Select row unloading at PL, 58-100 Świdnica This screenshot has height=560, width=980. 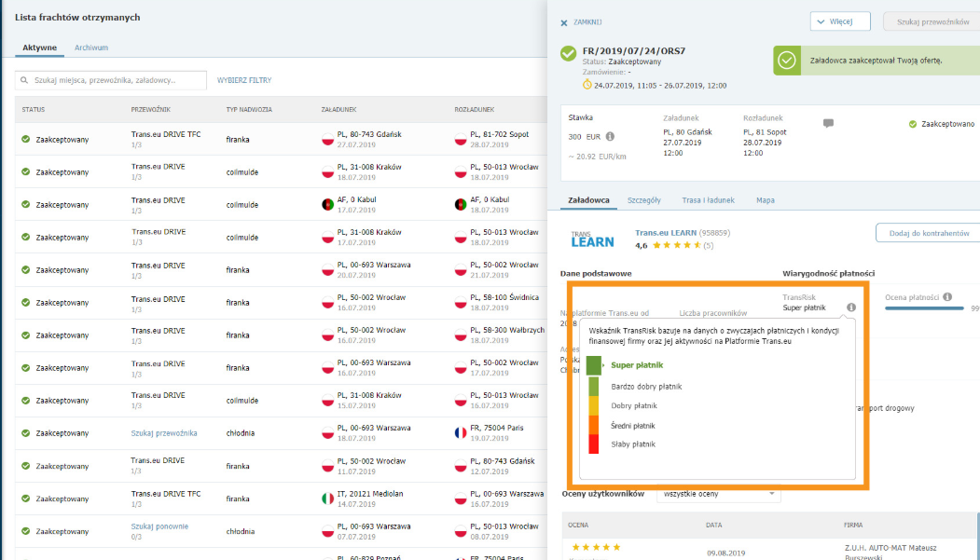point(282,303)
